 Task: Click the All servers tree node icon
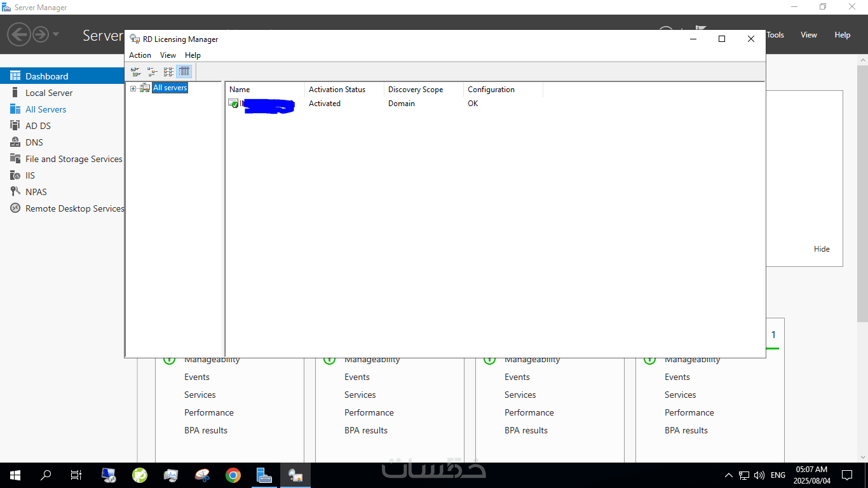pyautogui.click(x=145, y=88)
